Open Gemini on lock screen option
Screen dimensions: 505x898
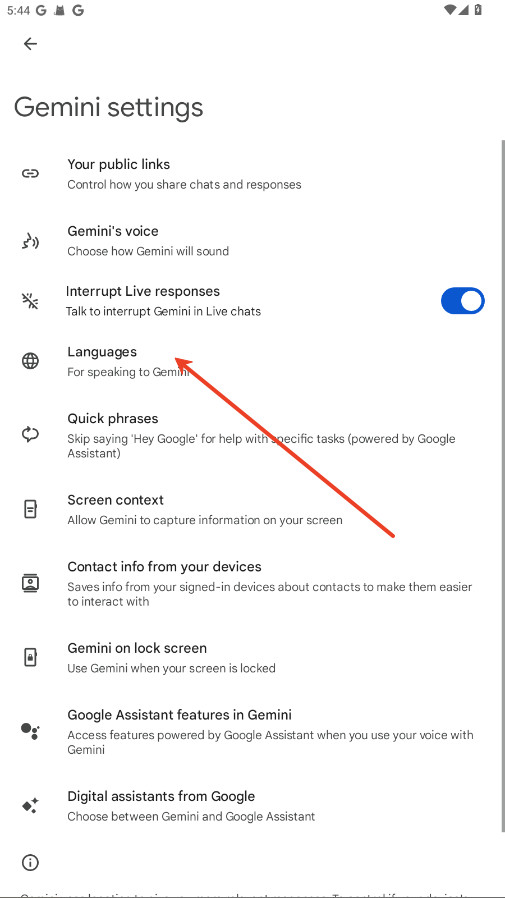tap(252, 657)
